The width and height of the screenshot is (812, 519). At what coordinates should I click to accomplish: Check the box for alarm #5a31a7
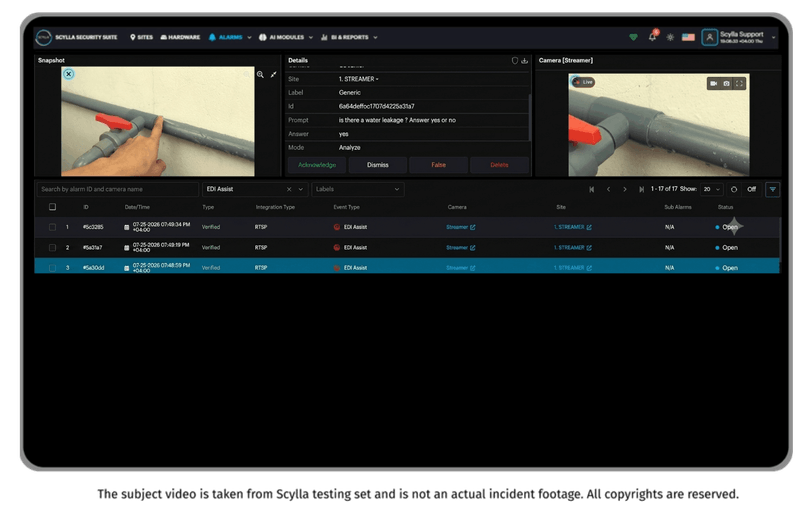click(52, 248)
